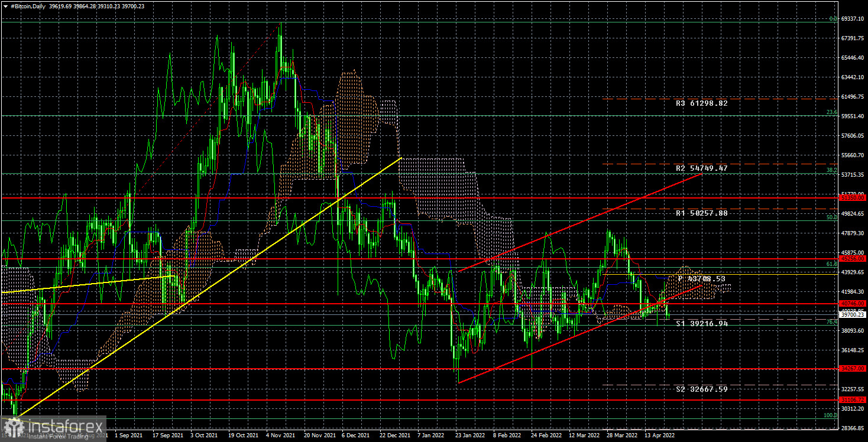This screenshot has width=868, height=442.
Task: Click the R3 61298.82 pivot label
Action: [x=702, y=103]
